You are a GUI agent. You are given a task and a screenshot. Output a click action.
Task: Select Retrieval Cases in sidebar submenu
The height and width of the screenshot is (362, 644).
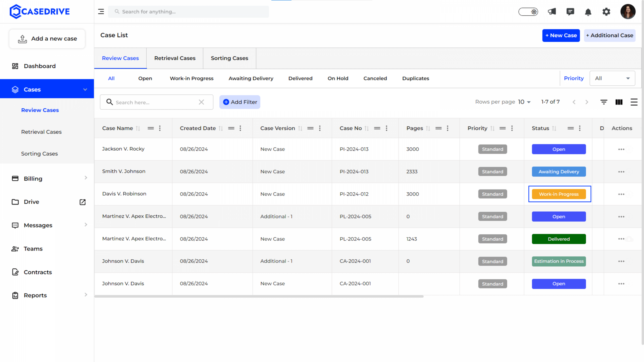click(x=41, y=132)
